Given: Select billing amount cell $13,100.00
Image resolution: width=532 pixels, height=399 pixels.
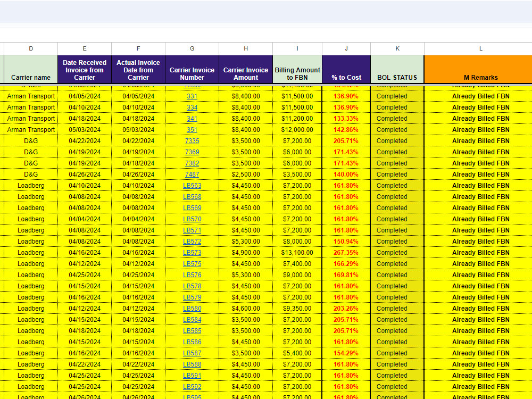Looking at the screenshot, I should pyautogui.click(x=297, y=253).
